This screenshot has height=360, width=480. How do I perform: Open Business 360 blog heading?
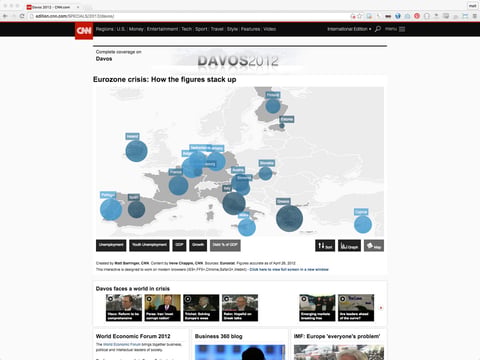coord(219,336)
